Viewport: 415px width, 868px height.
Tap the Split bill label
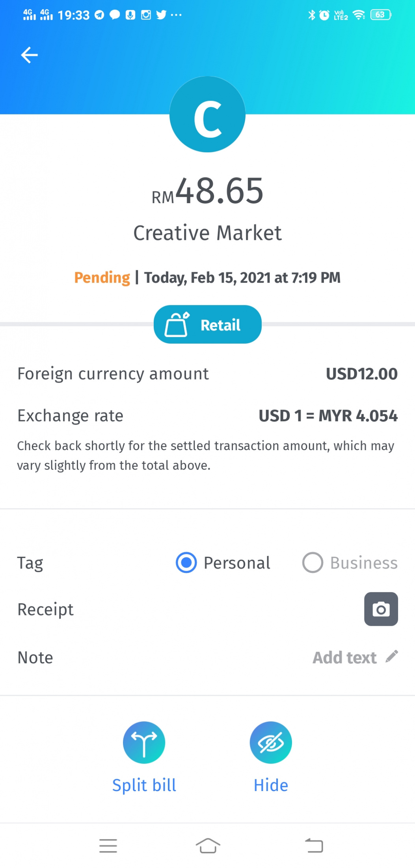pos(144,785)
